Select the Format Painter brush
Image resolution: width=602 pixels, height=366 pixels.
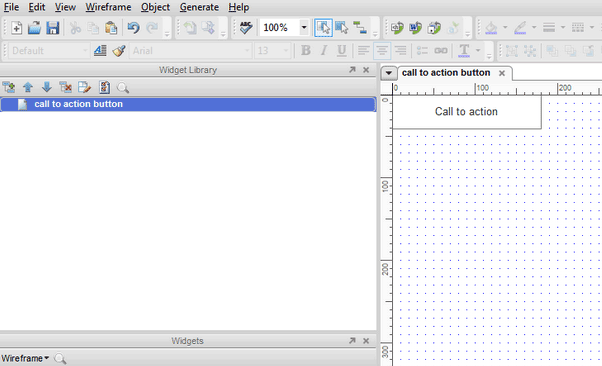coord(119,50)
